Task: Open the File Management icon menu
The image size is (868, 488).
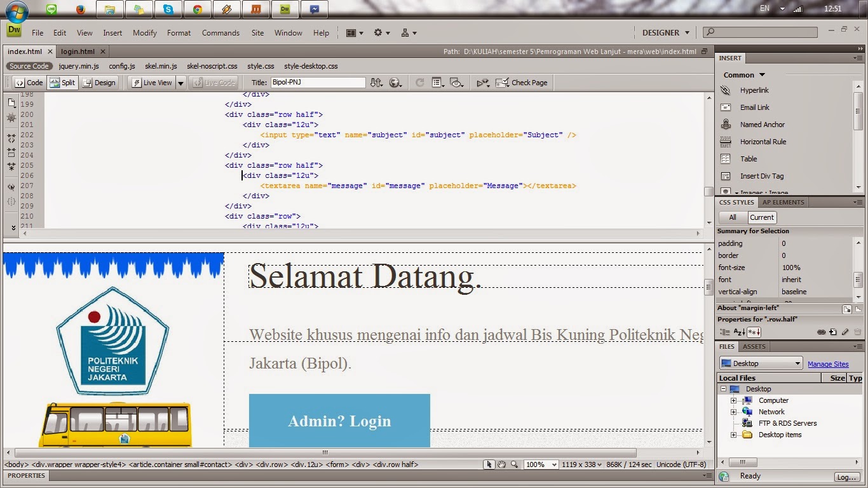Action: [377, 83]
